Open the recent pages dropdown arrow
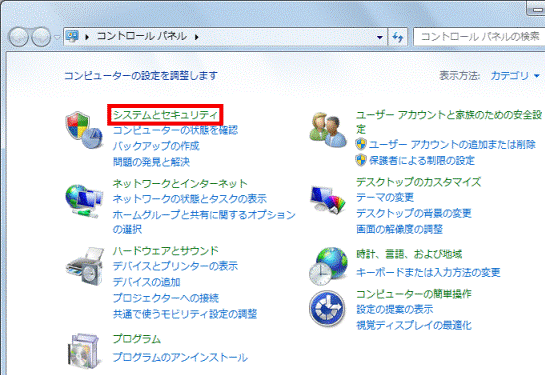This screenshot has width=545, height=375. (x=57, y=37)
